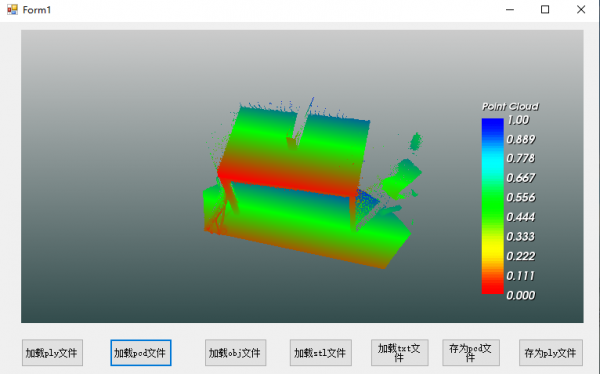Click the Form1 application icon
This screenshot has height=374, width=600.
tap(12, 10)
